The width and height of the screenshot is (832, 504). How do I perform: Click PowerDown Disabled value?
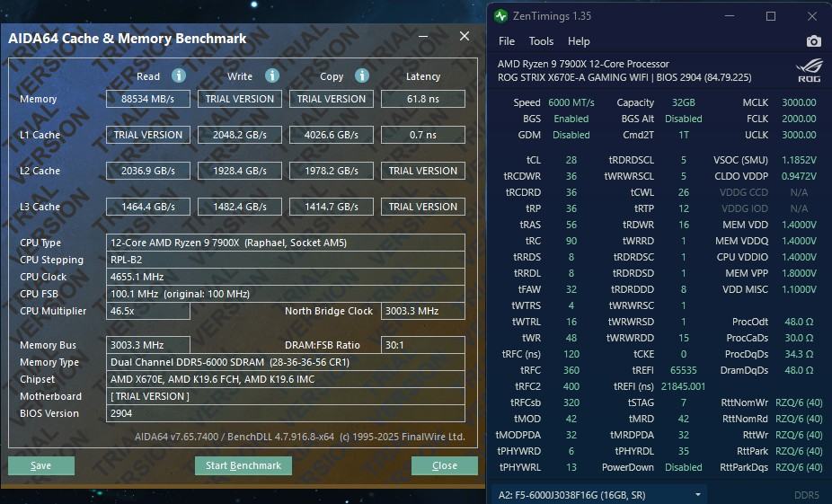tap(684, 467)
